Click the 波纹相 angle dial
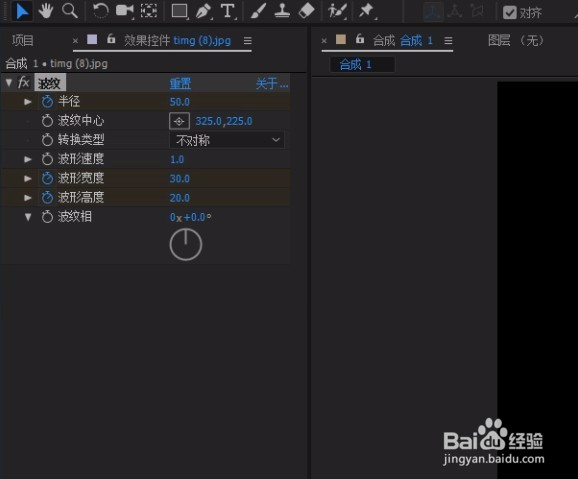 tap(186, 244)
